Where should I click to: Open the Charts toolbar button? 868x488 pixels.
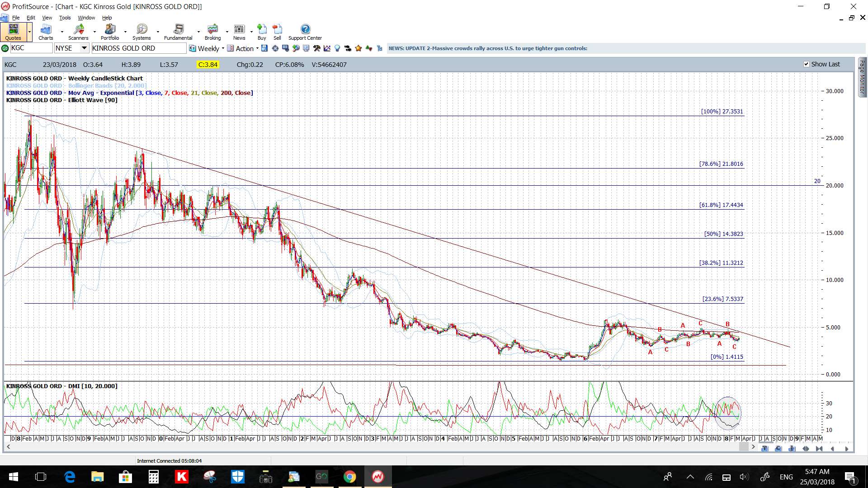coord(46,32)
